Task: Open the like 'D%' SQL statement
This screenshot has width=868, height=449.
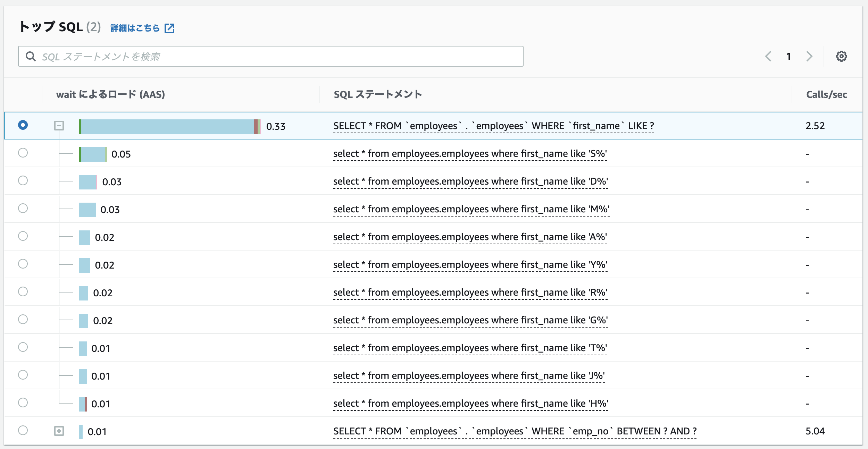Action: pos(470,181)
